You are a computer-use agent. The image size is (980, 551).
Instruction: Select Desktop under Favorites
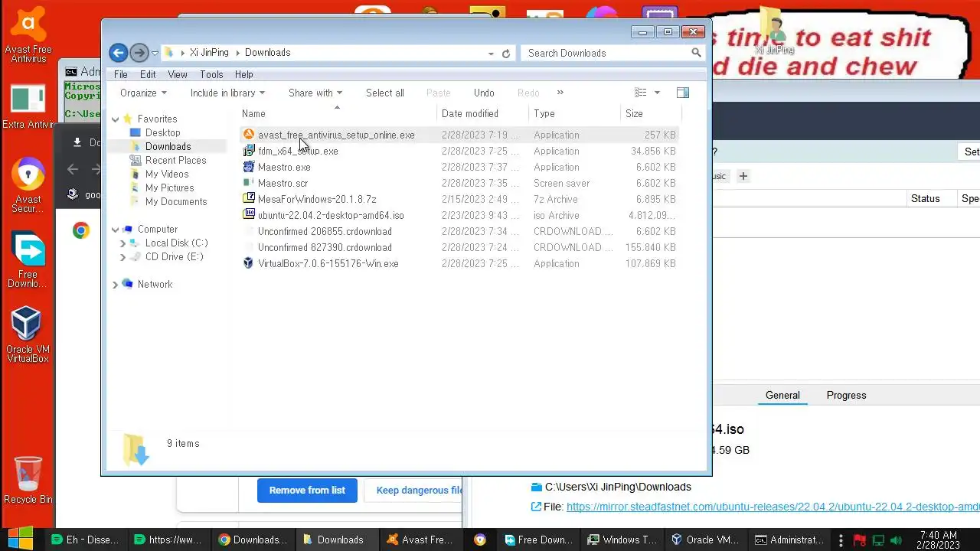click(x=162, y=132)
